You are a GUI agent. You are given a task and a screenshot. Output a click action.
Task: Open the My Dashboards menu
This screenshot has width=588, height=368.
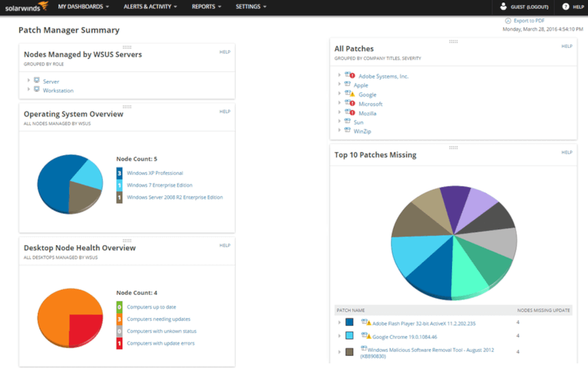click(83, 7)
